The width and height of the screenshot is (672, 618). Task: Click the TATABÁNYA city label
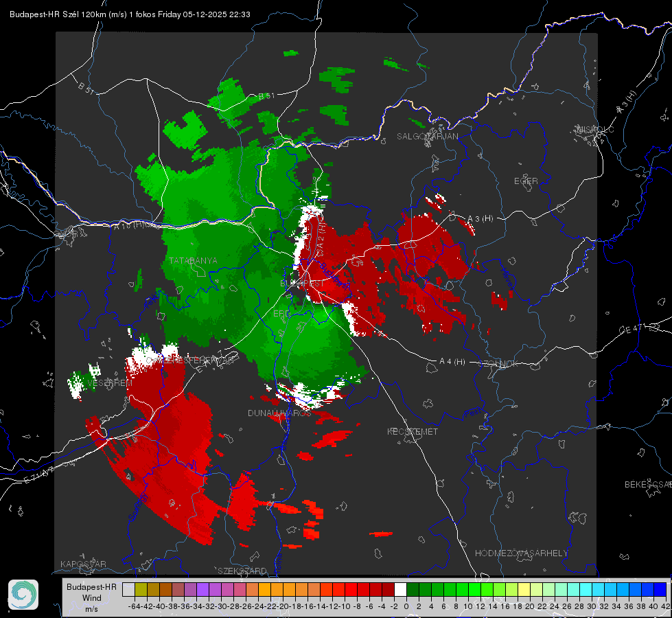193,260
